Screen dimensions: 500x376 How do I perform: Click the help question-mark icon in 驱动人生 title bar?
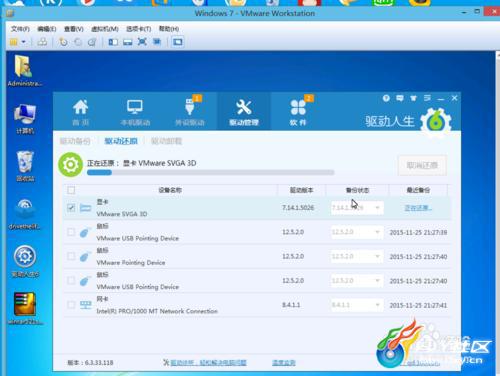point(386,98)
